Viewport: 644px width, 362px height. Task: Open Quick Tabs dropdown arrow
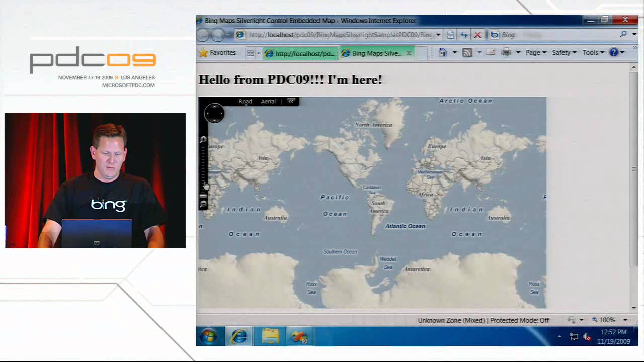point(259,53)
